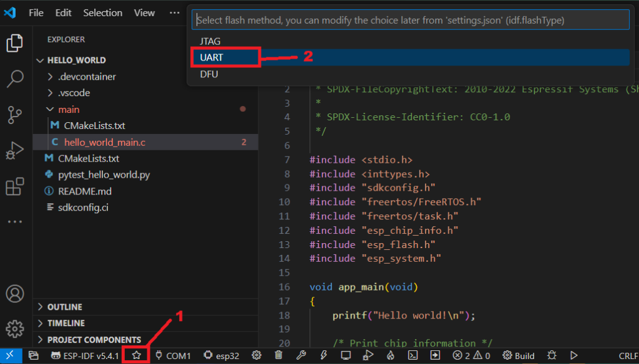The width and height of the screenshot is (639, 364).
Task: Click the EXPLORER panel title
Action: click(x=66, y=39)
